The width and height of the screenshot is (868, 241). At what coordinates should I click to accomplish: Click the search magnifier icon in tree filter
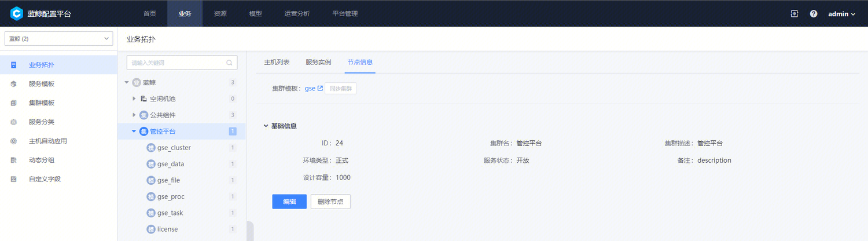(230, 63)
